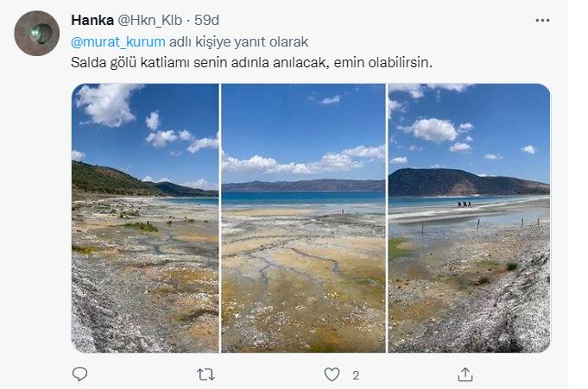Click the people on shore in right photo

pyautogui.click(x=465, y=204)
